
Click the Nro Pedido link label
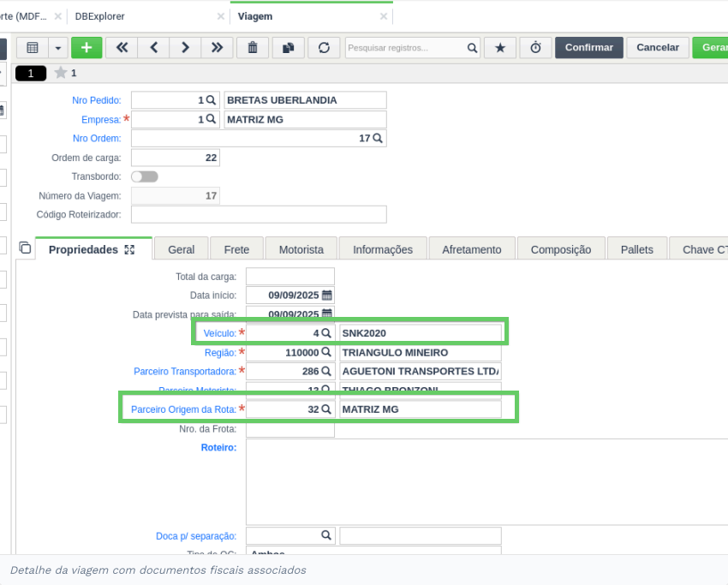[97, 100]
